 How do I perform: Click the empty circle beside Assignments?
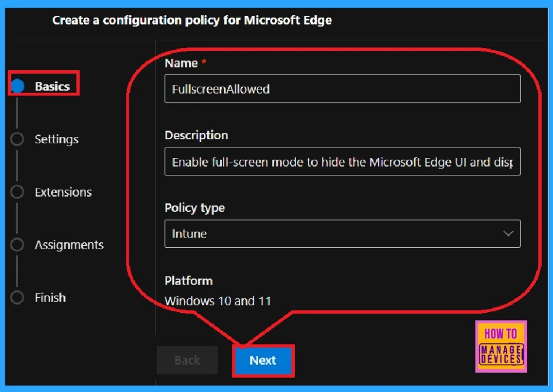tap(17, 245)
